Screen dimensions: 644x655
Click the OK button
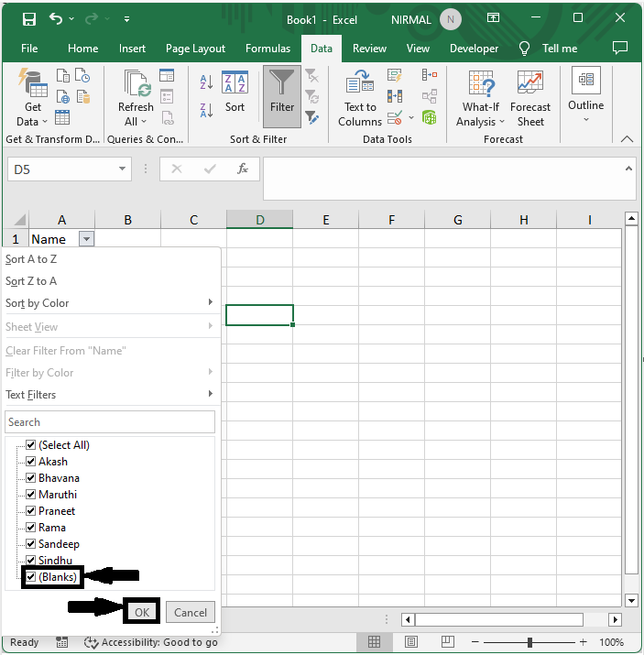pos(142,612)
